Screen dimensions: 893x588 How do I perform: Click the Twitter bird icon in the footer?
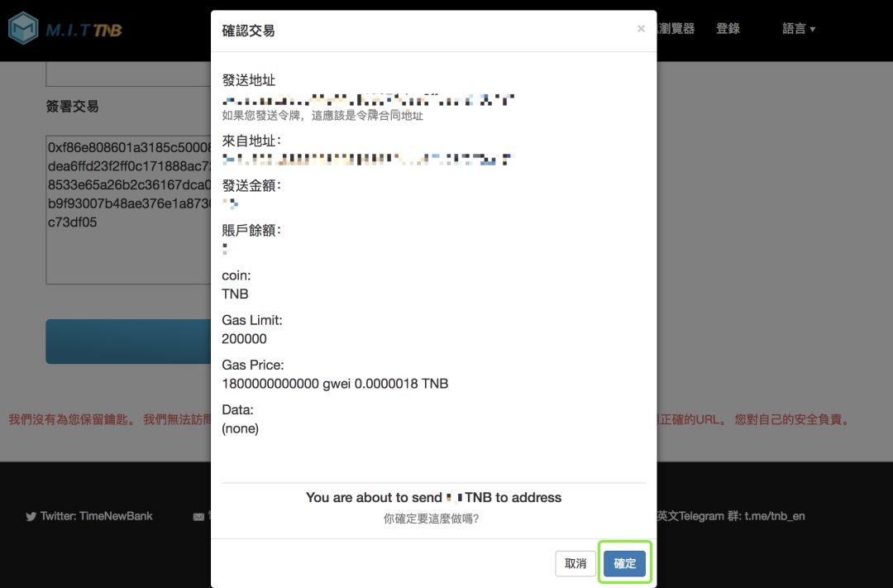click(x=31, y=515)
